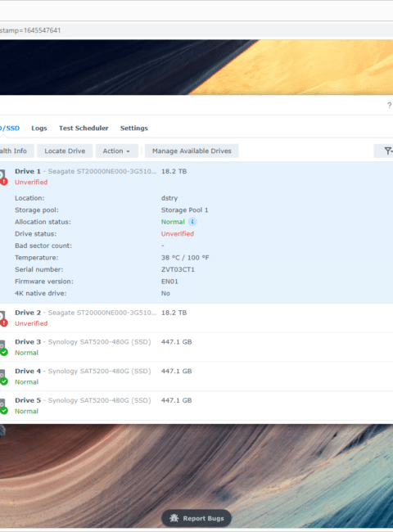Screen dimensions: 393x532
Task: Click the bug icon in Report Bugs
Action: [x=174, y=518]
